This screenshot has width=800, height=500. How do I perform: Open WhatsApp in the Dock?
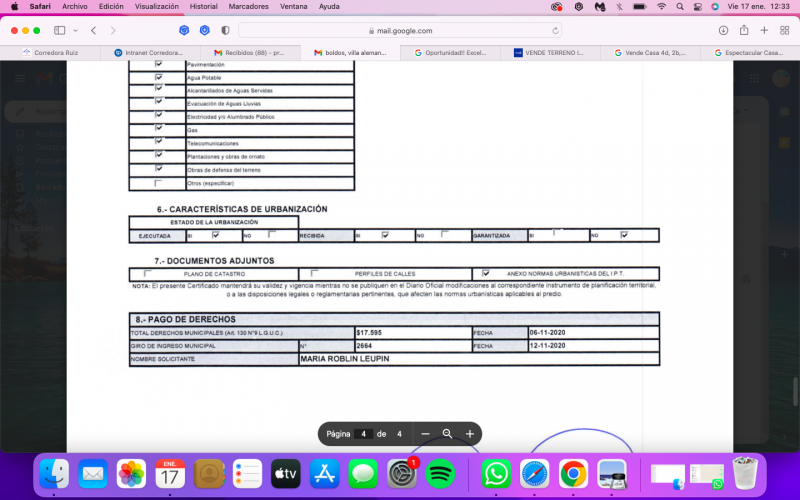[496, 474]
